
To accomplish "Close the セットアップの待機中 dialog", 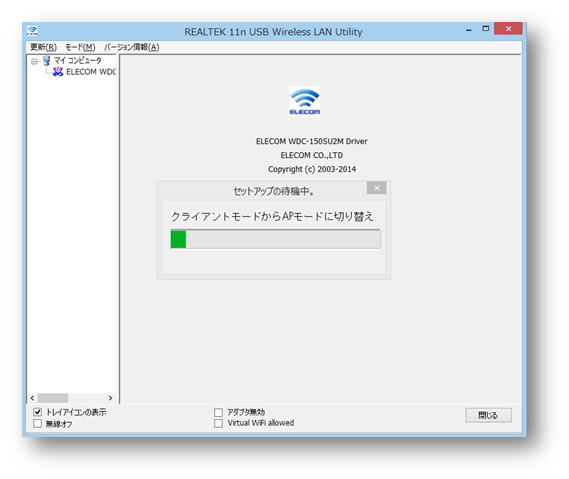I will 376,188.
